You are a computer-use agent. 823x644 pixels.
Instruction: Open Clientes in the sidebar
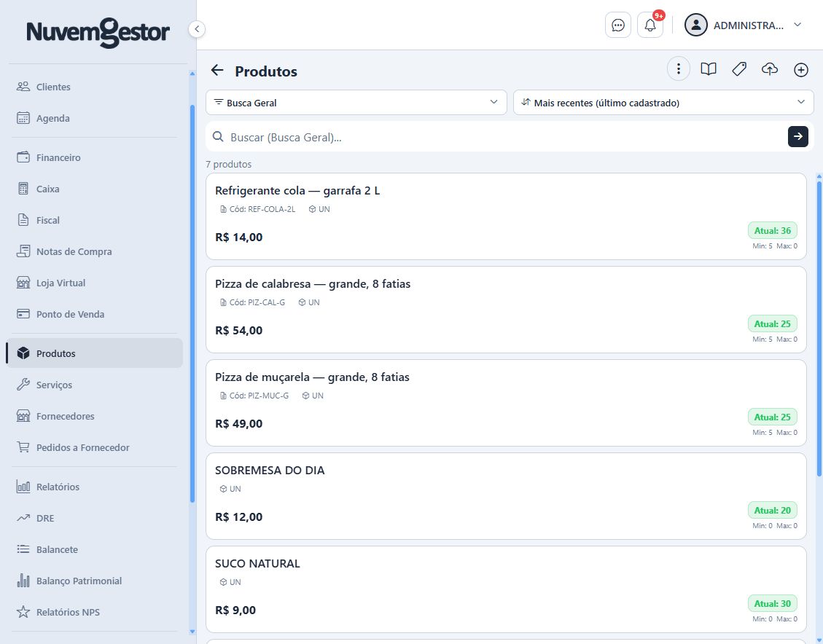click(95, 87)
